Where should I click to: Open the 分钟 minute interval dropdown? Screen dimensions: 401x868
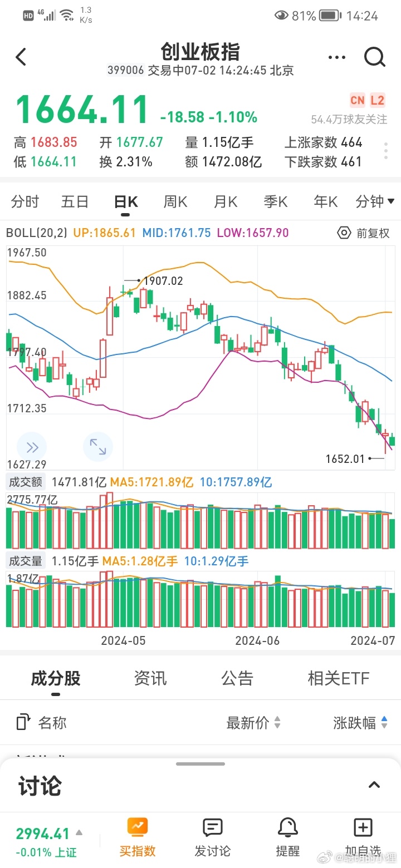tap(374, 201)
